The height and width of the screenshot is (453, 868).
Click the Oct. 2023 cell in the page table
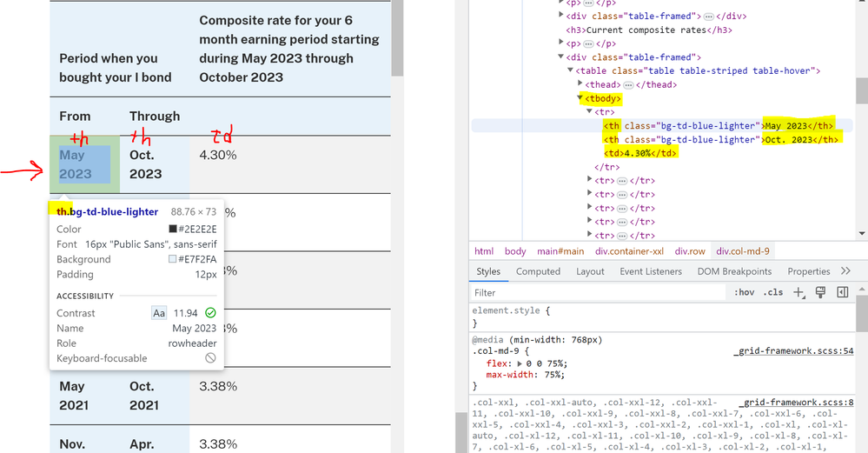155,164
